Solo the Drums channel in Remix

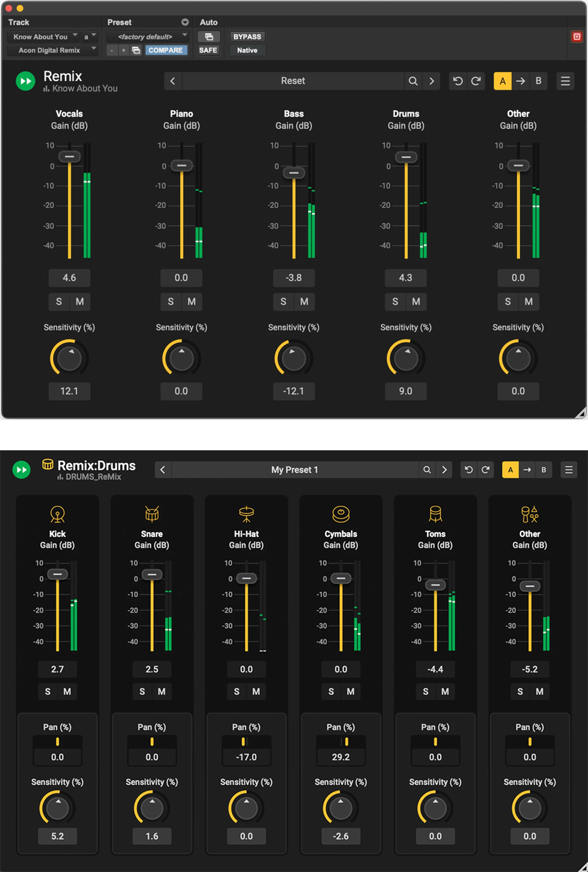[395, 302]
